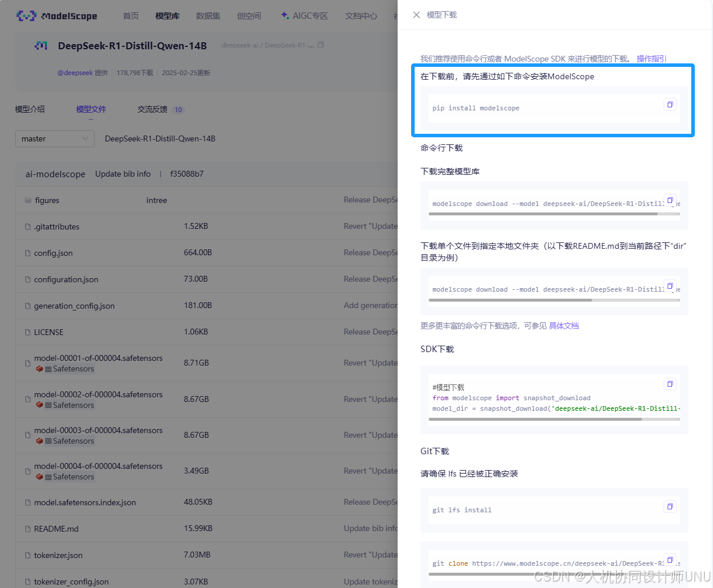Click the 10 feedback count badge
Image resolution: width=713 pixels, height=588 pixels.
click(179, 110)
